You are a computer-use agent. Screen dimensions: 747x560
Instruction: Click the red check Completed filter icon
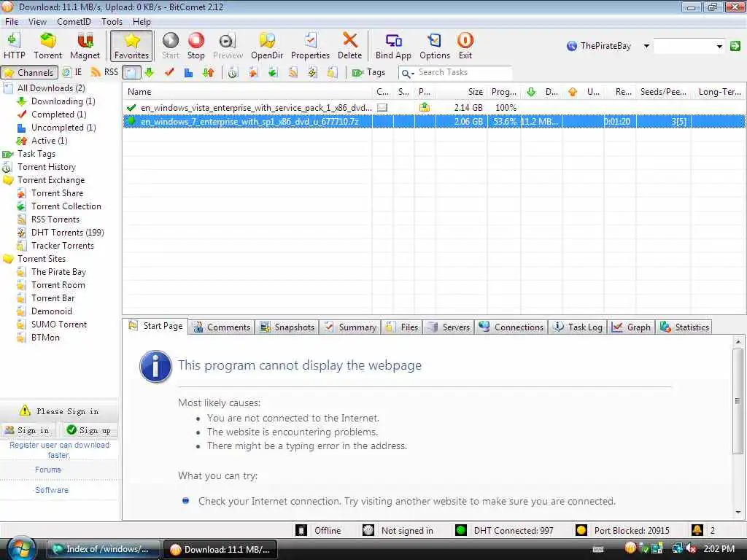coord(169,72)
